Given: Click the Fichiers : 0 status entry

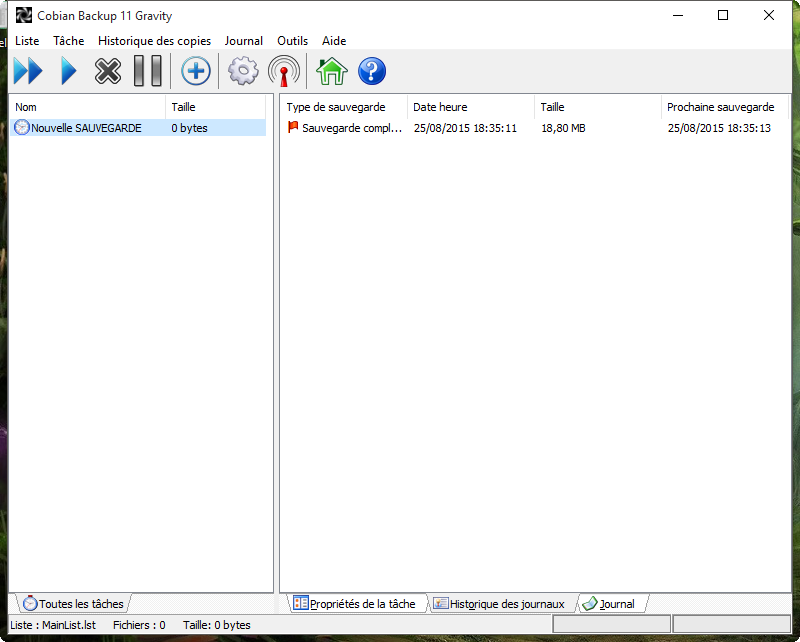Looking at the screenshot, I should [x=139, y=625].
